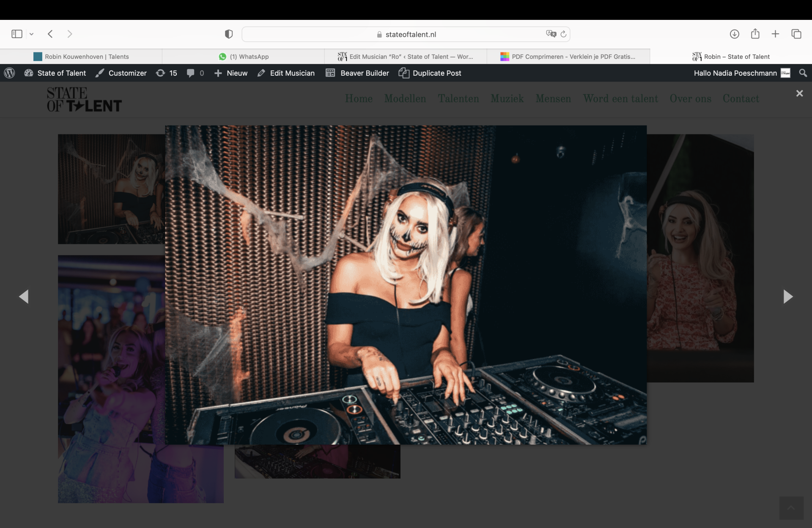Screen dimensions: 812x528
Task: Launch Beaver Builder
Action: click(357, 73)
